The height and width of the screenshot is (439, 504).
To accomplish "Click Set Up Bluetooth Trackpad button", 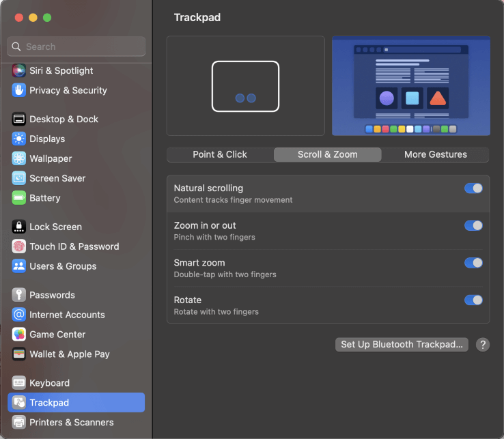I will [402, 345].
